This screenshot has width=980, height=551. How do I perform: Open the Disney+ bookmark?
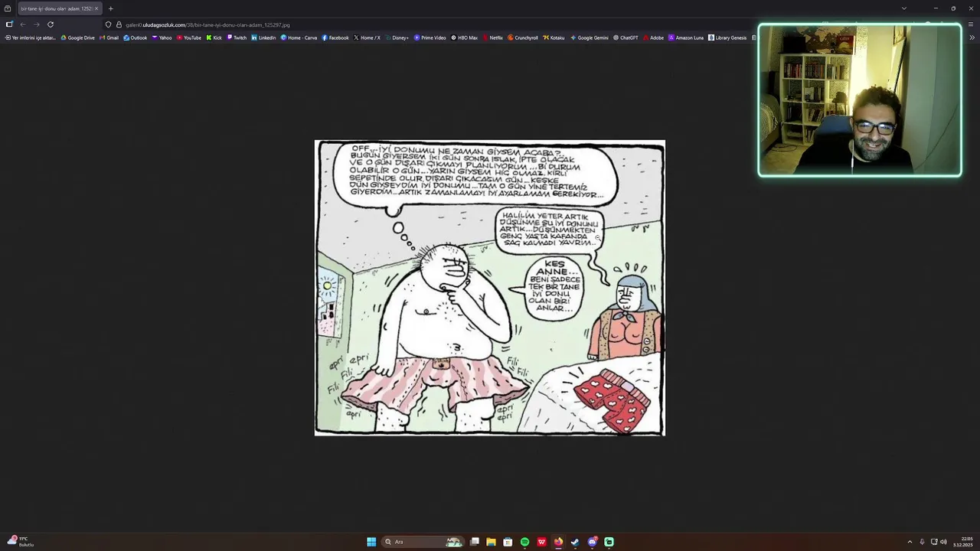(x=397, y=37)
